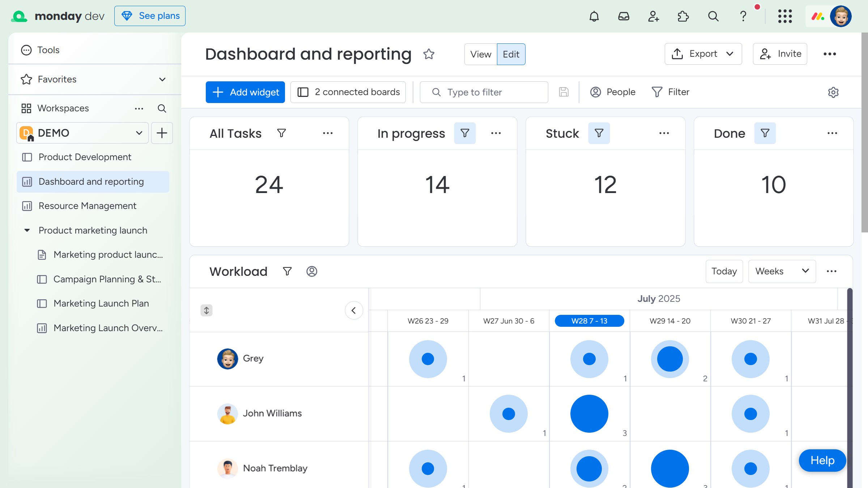
Task: Open the products switcher grid icon
Action: click(785, 16)
